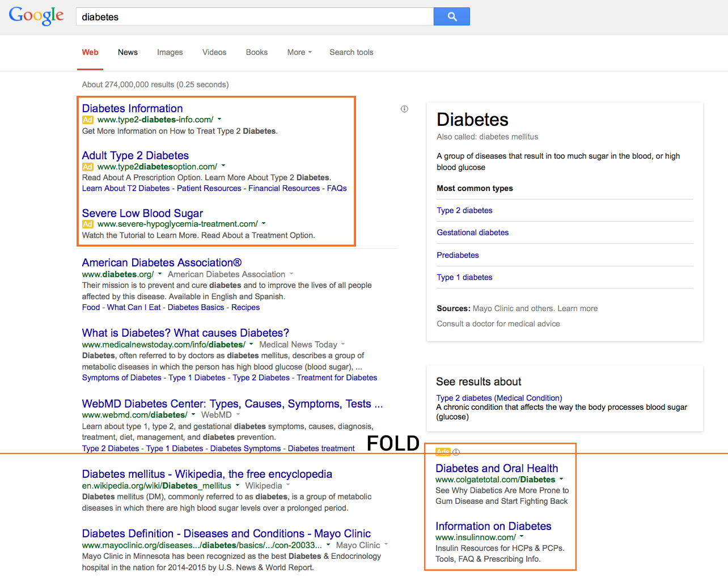Switch to the Images tab
This screenshot has height=577, width=728.
click(170, 53)
